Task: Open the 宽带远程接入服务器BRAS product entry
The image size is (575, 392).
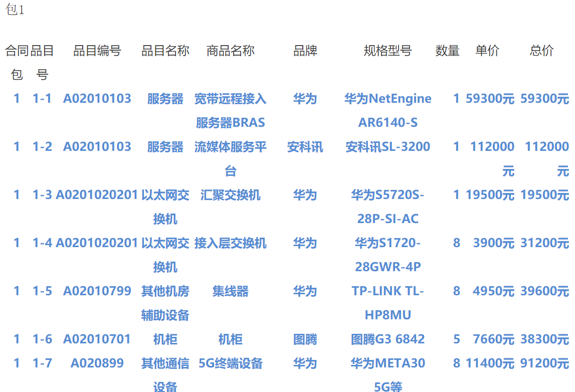Action: 230,110
